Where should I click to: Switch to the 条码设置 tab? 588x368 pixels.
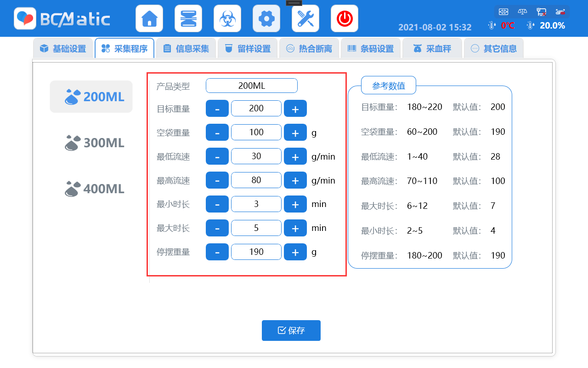tap(371, 48)
